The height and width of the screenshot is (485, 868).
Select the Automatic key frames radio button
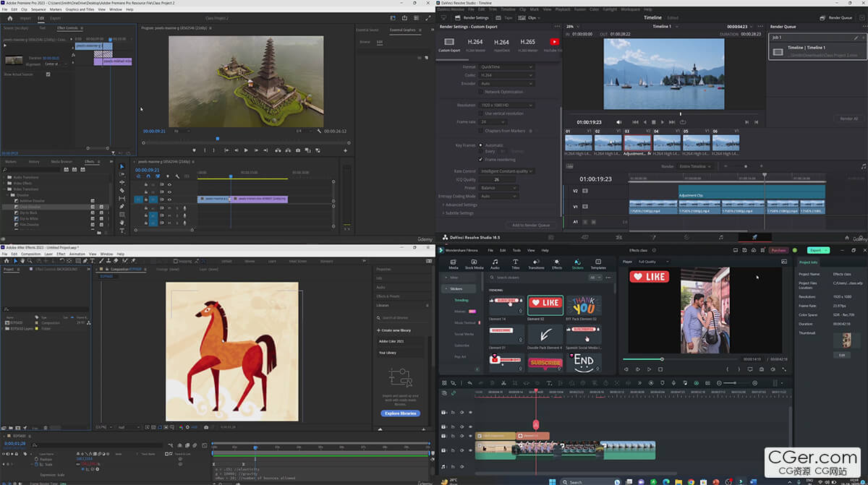480,145
